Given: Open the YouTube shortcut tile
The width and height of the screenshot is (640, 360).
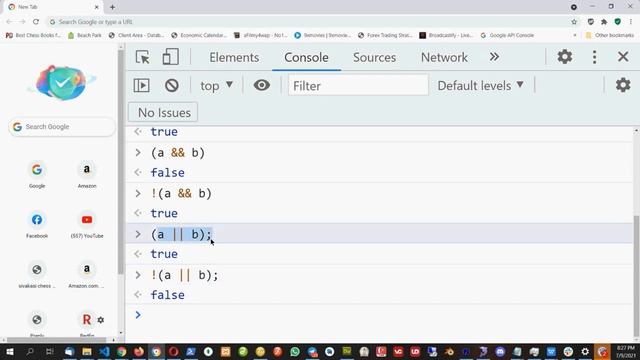Looking at the screenshot, I should (x=87, y=225).
